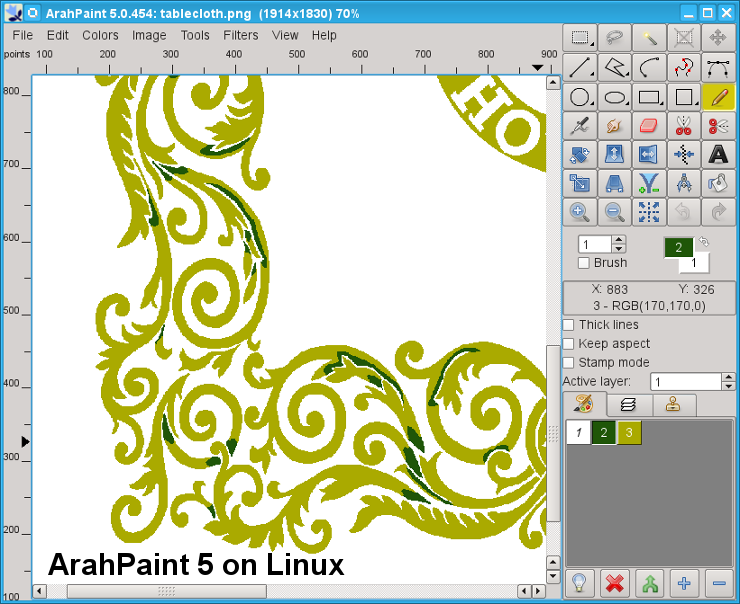Open the Image menu
The image size is (740, 604).
tap(149, 35)
